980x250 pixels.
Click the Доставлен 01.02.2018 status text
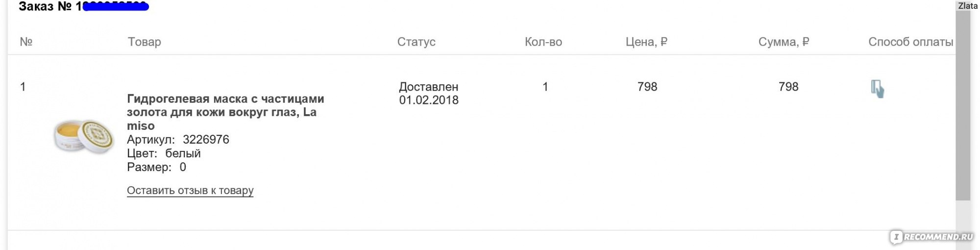429,93
